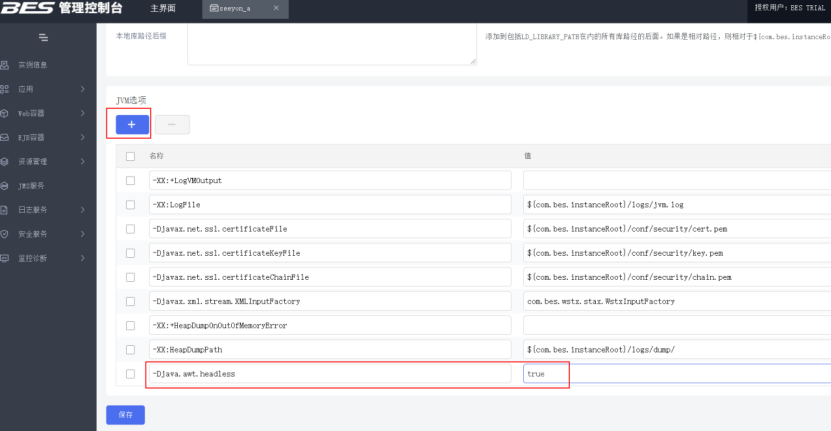Viewport: 831px width, 431px height.
Task: Click the minus button to remove JVM option
Action: (172, 124)
